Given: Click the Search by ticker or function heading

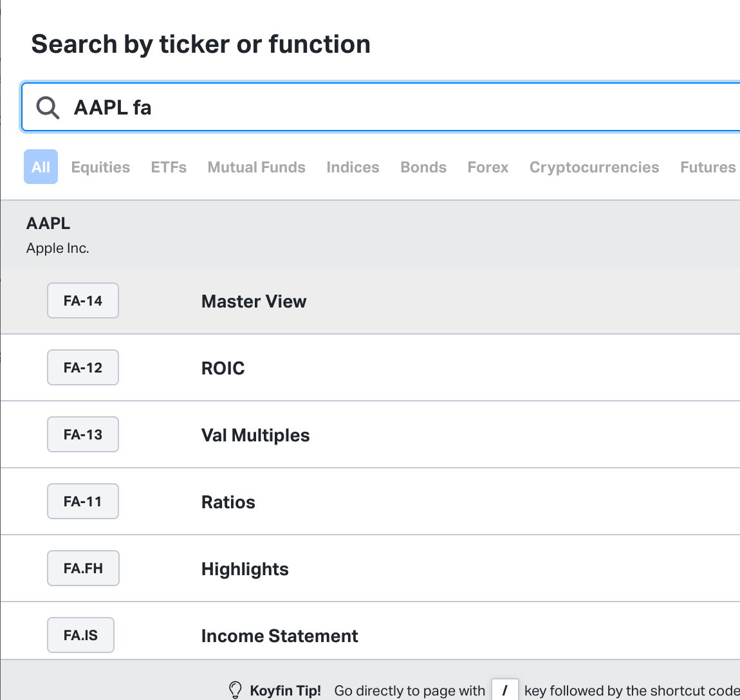Looking at the screenshot, I should (201, 44).
